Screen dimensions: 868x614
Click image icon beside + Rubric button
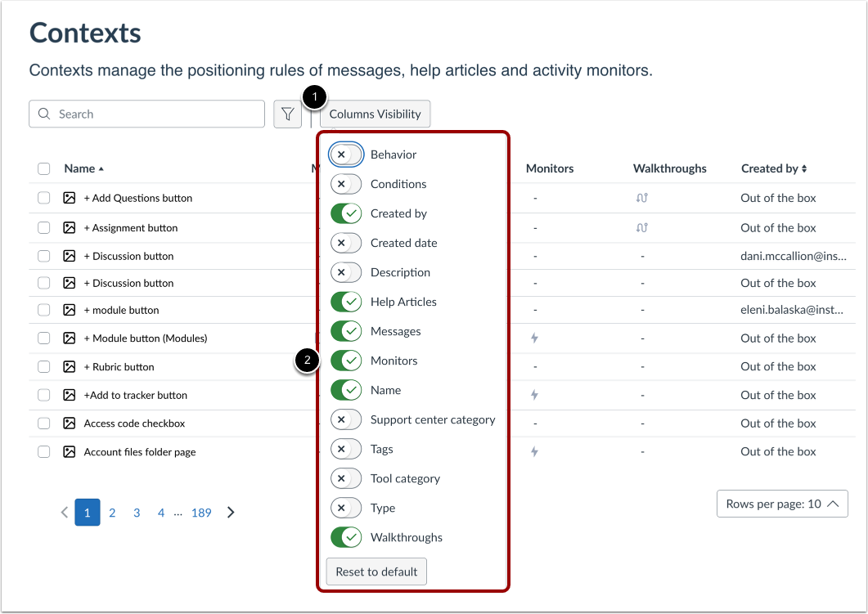coord(70,367)
